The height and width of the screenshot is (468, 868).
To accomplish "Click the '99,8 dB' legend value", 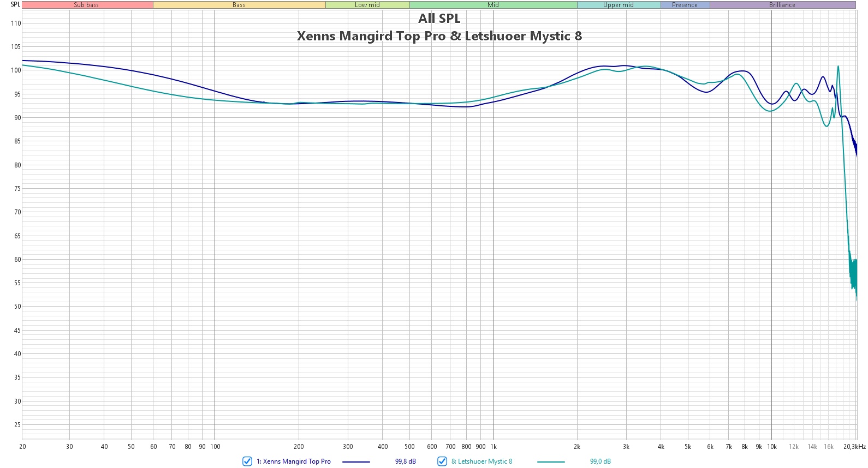I will pyautogui.click(x=406, y=461).
